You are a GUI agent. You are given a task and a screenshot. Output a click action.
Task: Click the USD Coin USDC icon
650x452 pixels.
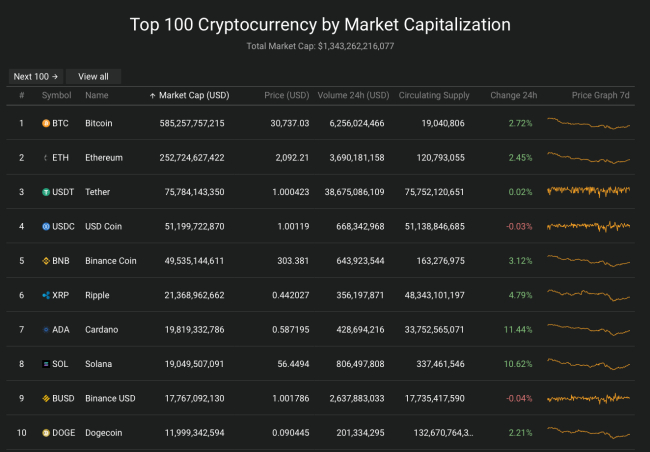(46, 226)
